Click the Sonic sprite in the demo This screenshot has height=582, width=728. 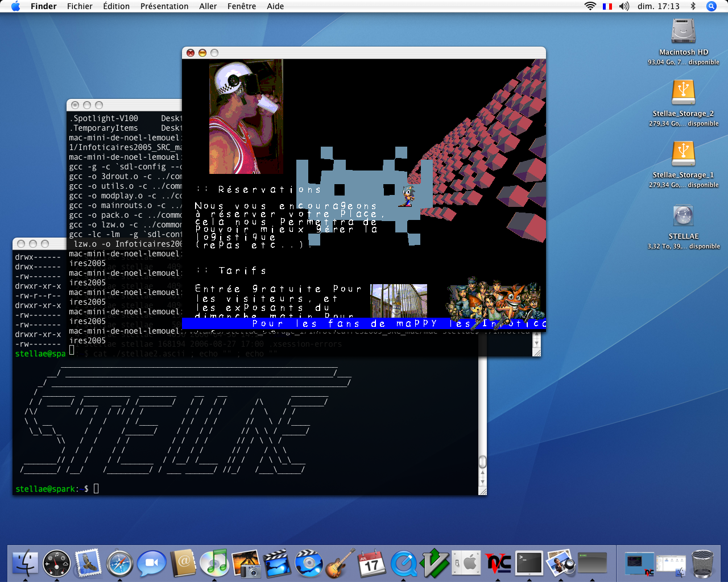point(407,197)
